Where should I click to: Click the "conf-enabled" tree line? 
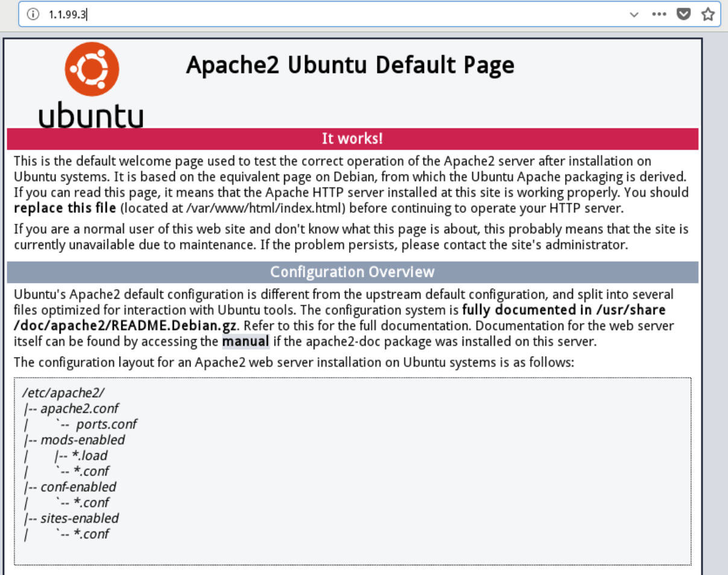tap(71, 487)
